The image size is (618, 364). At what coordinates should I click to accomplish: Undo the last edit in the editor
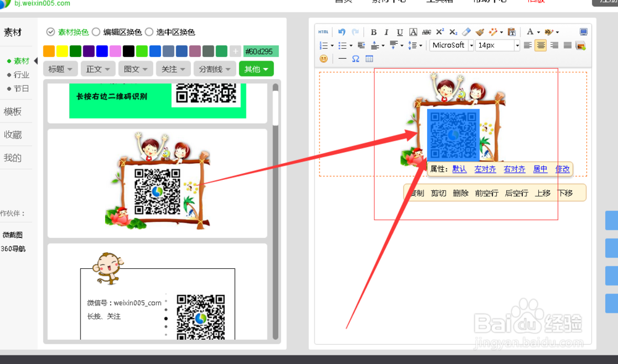pos(342,32)
